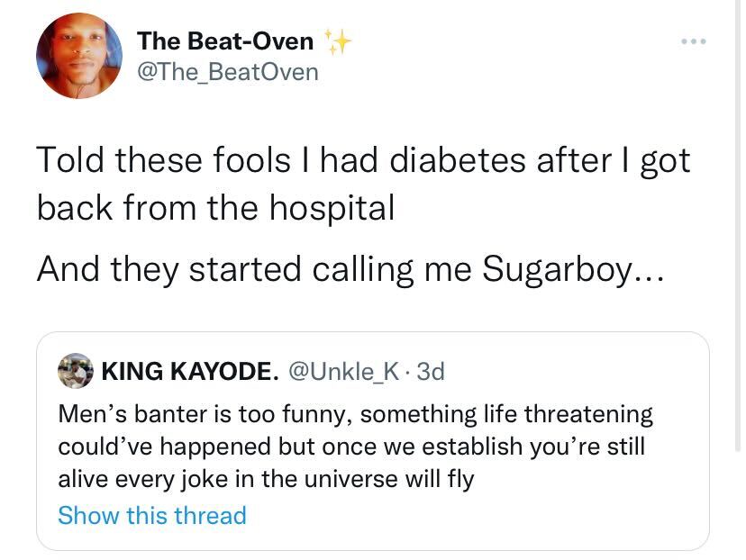The width and height of the screenshot is (746, 560).
Task: Click the @The_BeatOven handle
Action: 227,71
